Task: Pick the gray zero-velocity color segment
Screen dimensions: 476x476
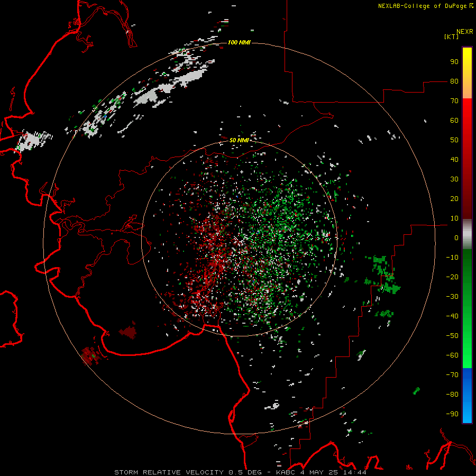Action: 467,234
